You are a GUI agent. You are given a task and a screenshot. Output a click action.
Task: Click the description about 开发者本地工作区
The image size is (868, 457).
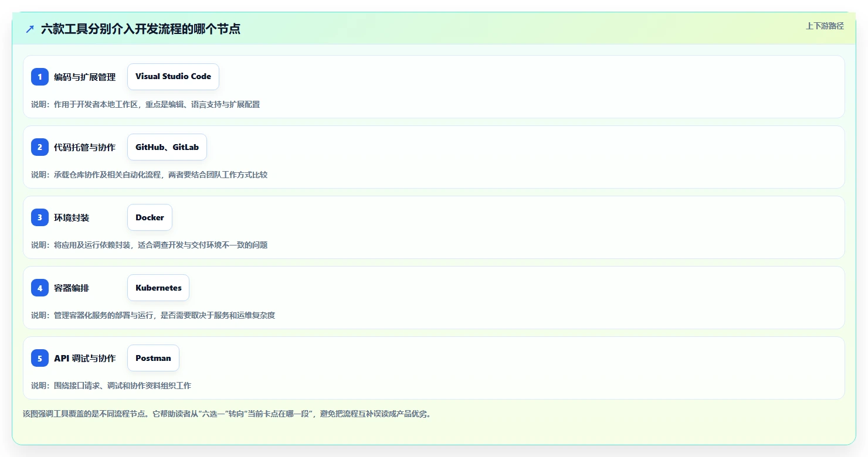pyautogui.click(x=145, y=104)
